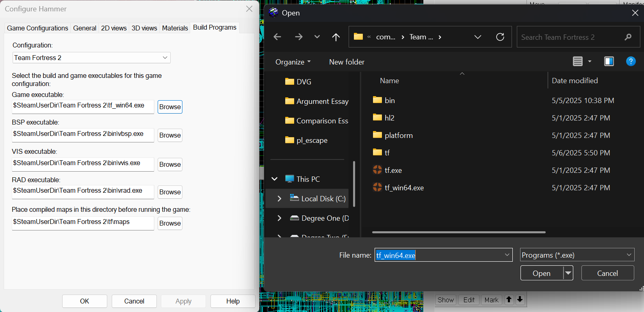Change the file list view layout
The image size is (644, 312).
click(577, 61)
